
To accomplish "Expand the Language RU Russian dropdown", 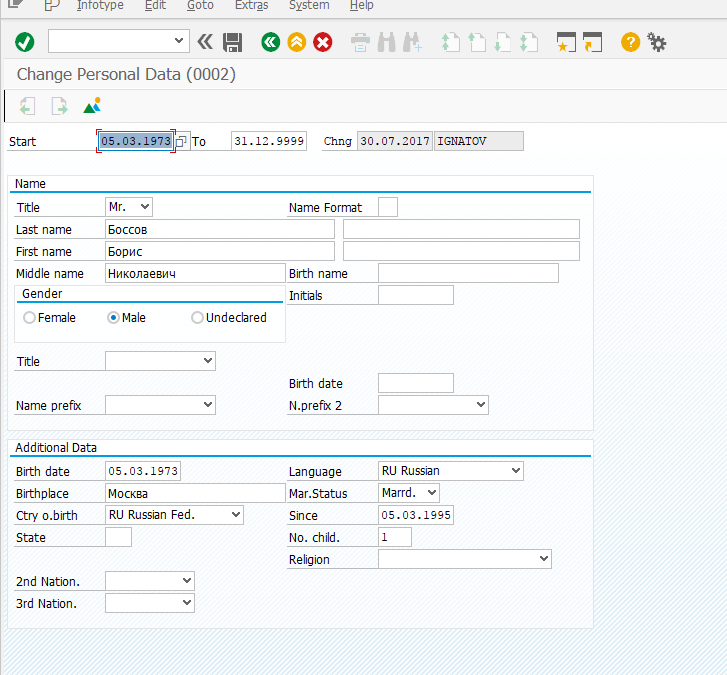I will (516, 471).
